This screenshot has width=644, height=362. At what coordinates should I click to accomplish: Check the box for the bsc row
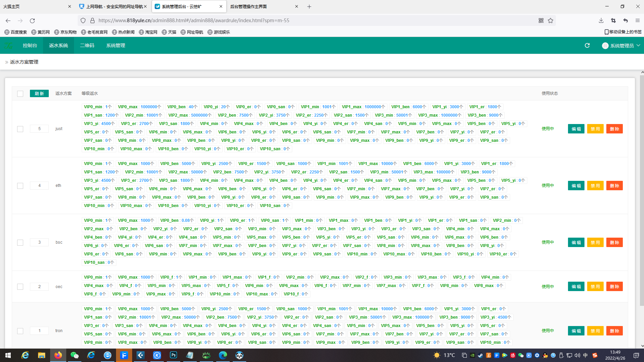[20, 243]
